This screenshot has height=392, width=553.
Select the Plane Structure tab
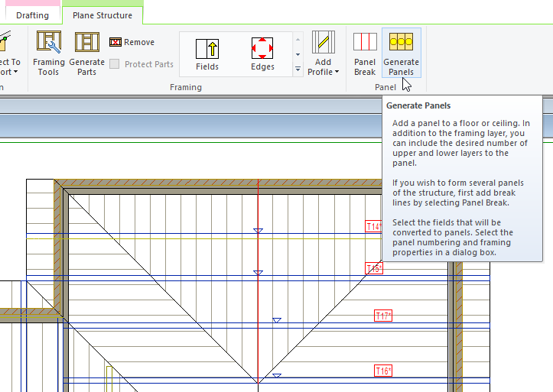pyautogui.click(x=102, y=15)
